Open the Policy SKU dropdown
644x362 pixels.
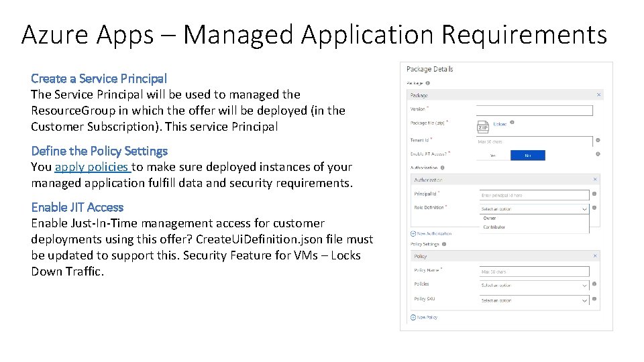(535, 300)
